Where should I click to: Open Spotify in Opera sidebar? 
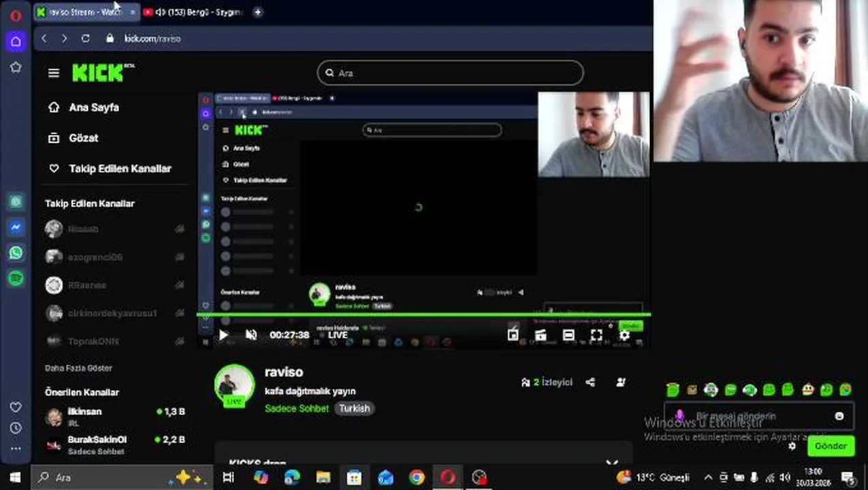pyautogui.click(x=16, y=278)
